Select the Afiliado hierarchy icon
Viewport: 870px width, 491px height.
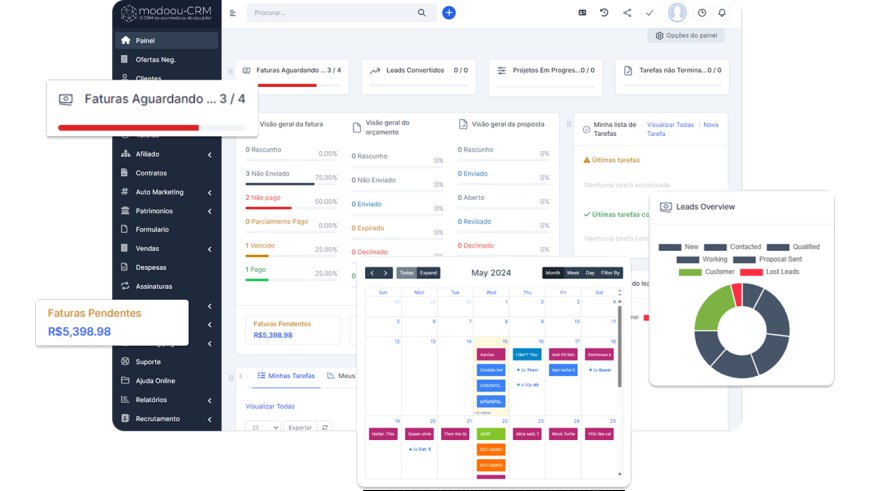pyautogui.click(x=125, y=154)
